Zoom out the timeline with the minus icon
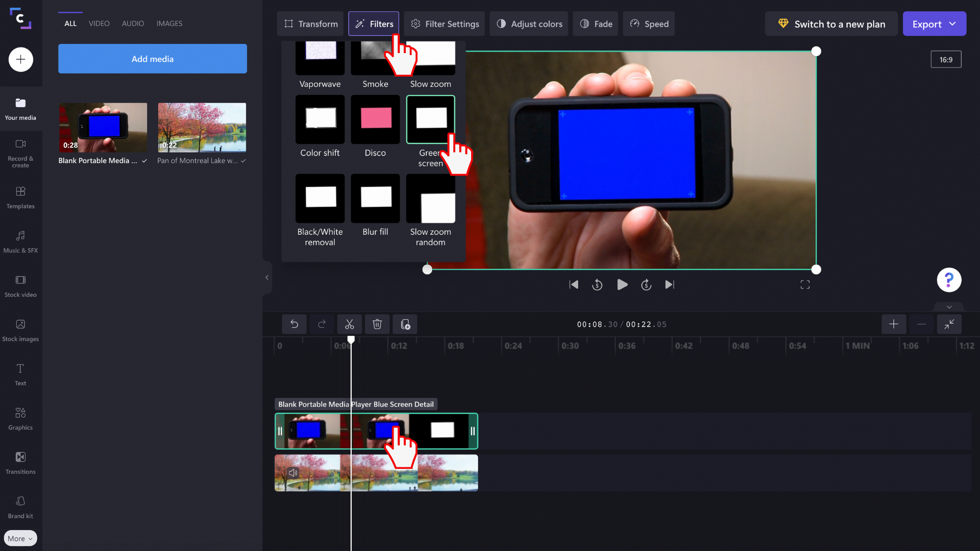The height and width of the screenshot is (551, 980). (921, 324)
